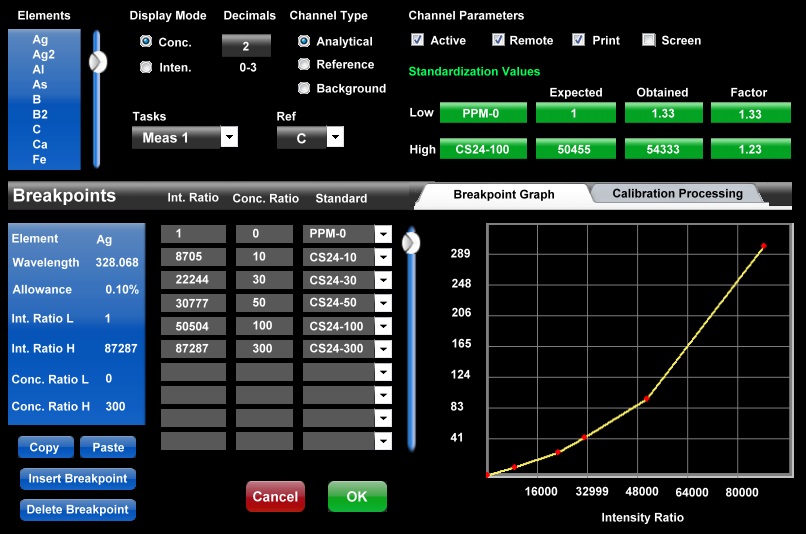Disable the Print checkbox

click(x=579, y=40)
